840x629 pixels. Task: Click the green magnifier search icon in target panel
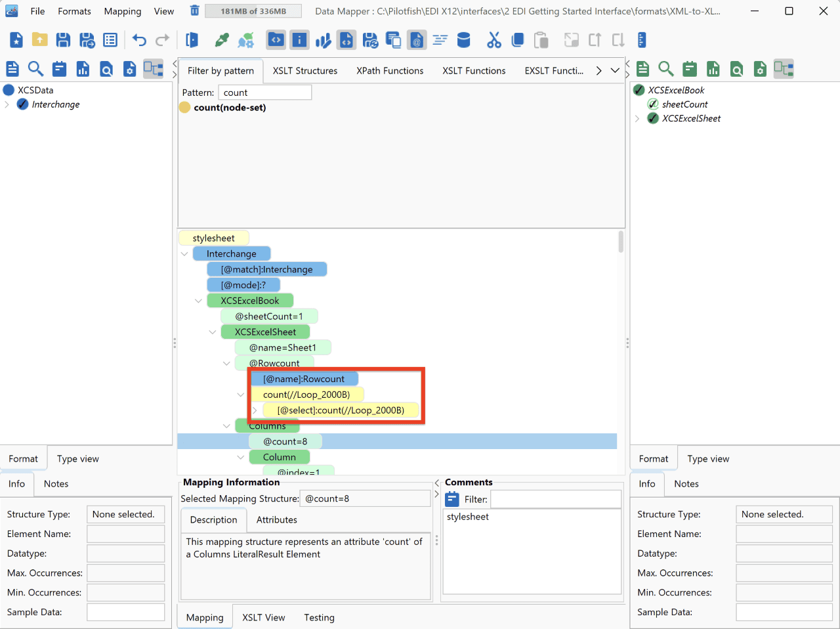pos(666,68)
